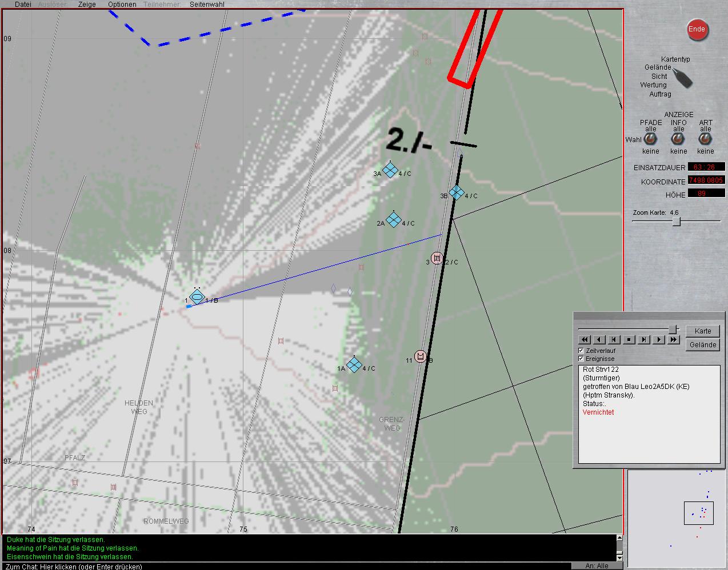
Task: Click the red Ende button
Action: (x=697, y=30)
